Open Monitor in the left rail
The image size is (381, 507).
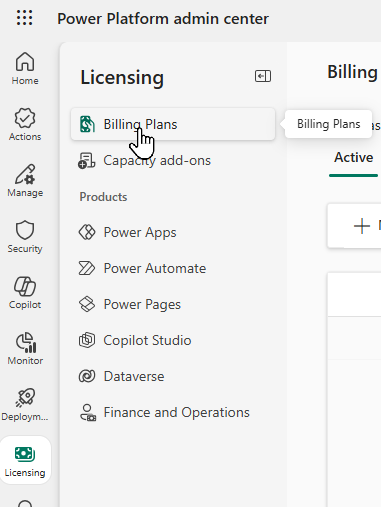[x=25, y=349]
